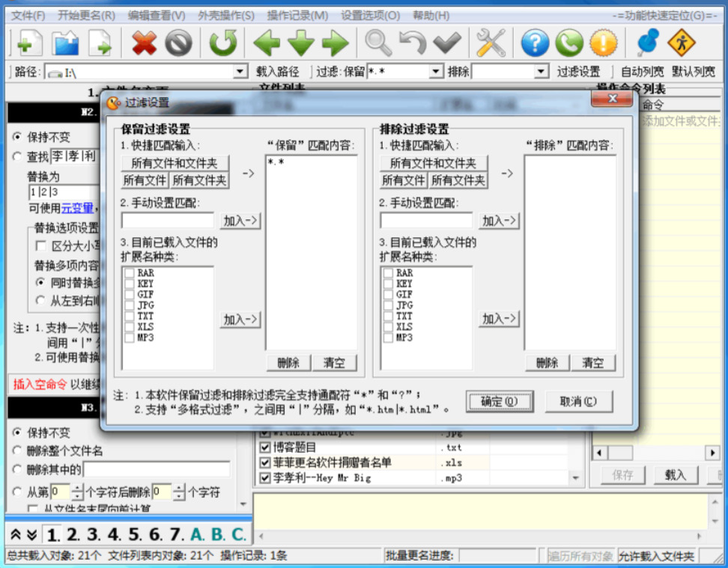
Task: Select the 删除整个文件名 radio option
Action: click(18, 451)
